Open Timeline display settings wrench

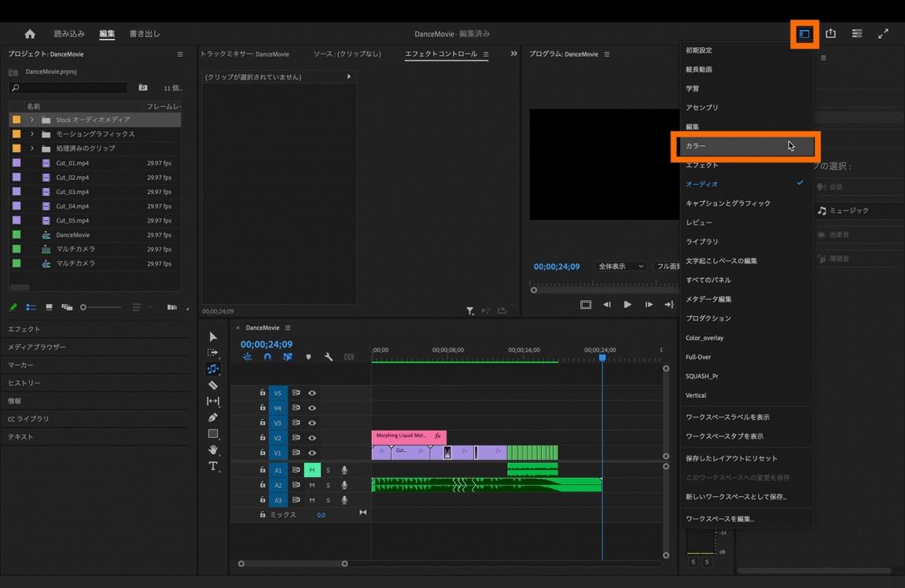pyautogui.click(x=329, y=357)
